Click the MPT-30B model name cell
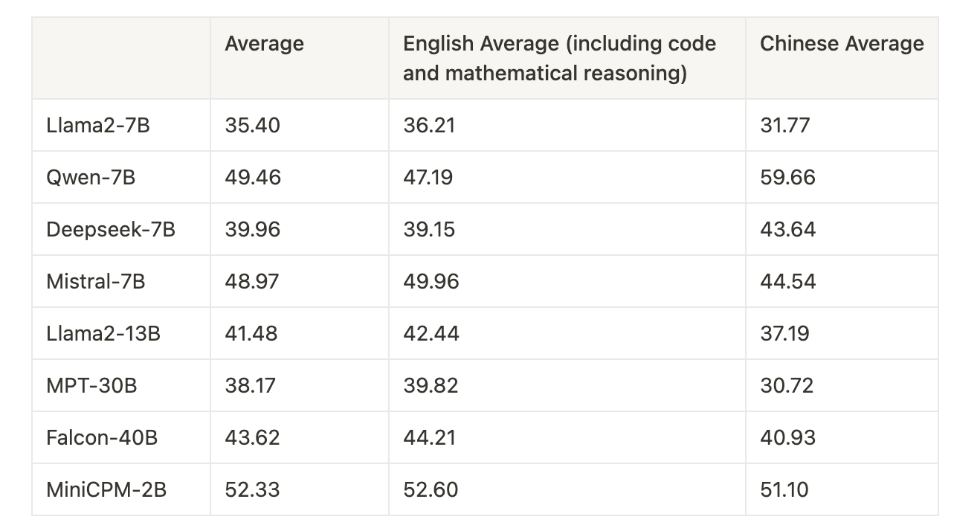This screenshot has width=980, height=531. tap(91, 385)
